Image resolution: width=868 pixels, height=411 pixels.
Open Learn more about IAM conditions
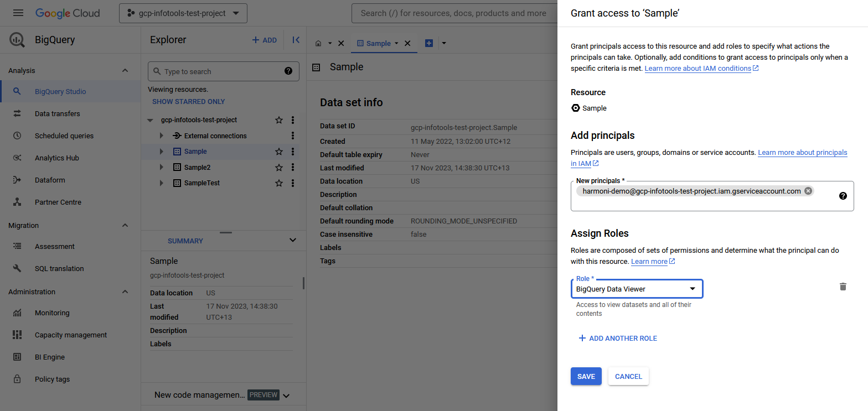[701, 69]
